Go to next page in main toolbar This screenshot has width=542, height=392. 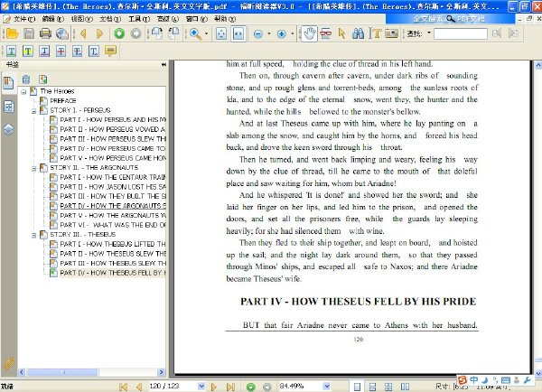99,33
